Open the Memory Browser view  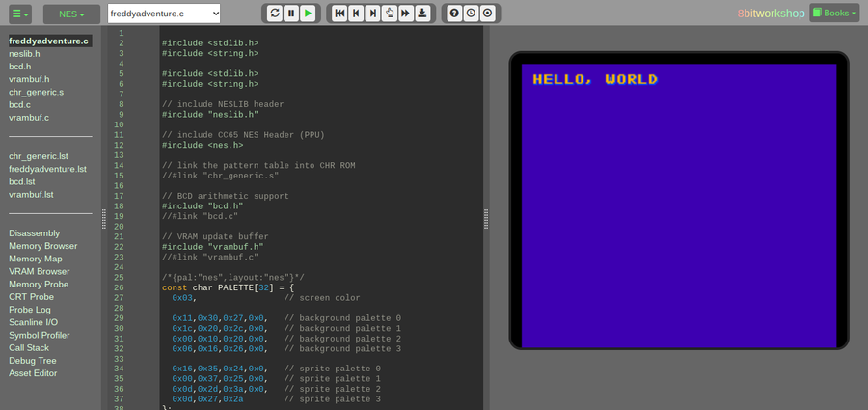[x=43, y=246]
